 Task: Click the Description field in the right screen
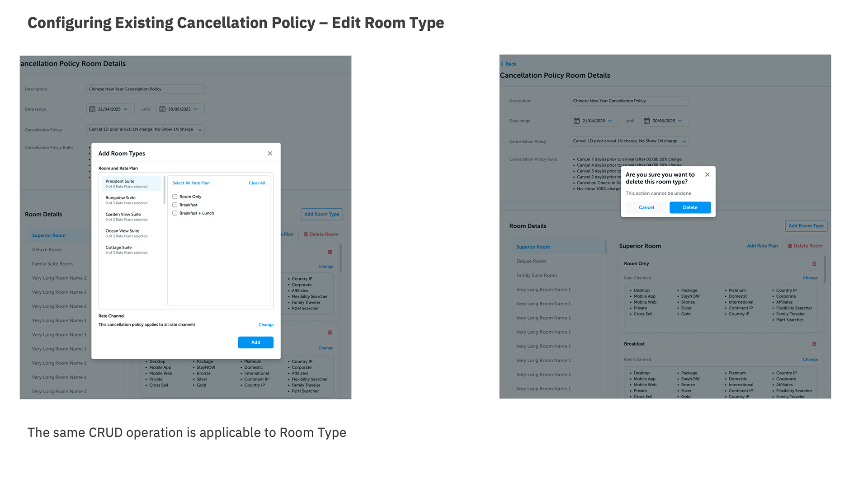[x=629, y=101]
